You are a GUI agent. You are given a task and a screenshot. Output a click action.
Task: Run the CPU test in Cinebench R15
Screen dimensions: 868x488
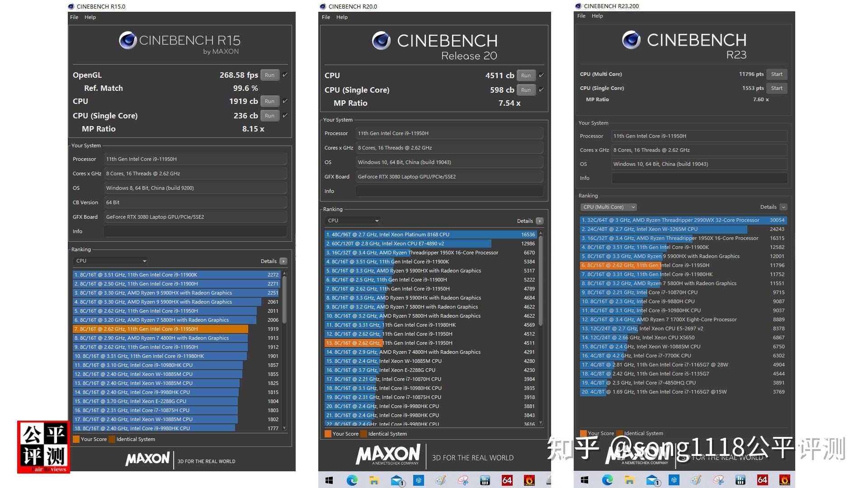click(270, 101)
